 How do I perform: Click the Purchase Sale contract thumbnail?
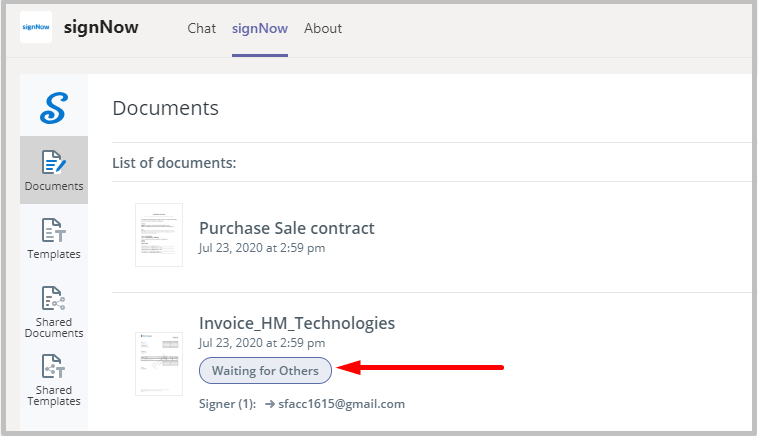[159, 235]
